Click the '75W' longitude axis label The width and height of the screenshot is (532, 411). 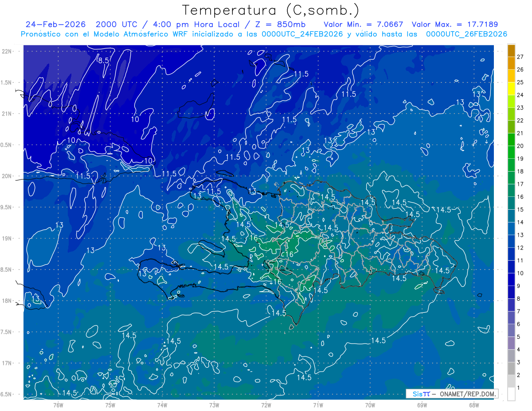pos(110,405)
